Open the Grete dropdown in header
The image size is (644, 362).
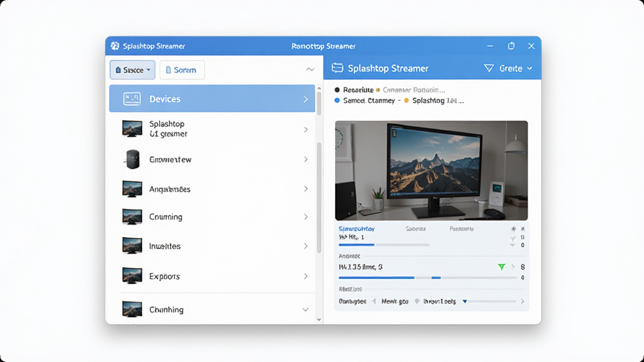[x=516, y=69]
